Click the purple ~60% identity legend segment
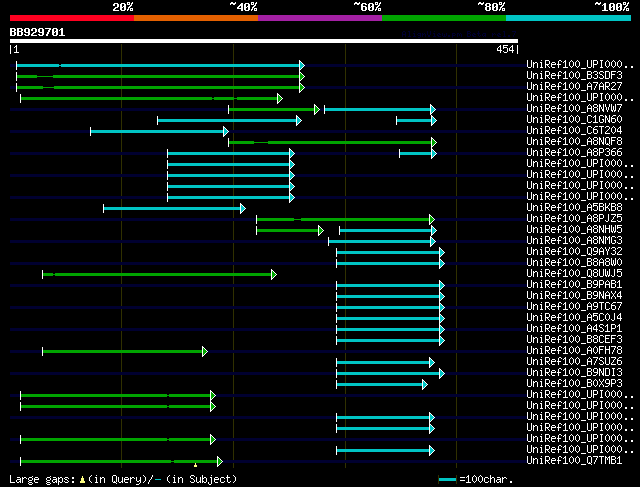The height and width of the screenshot is (487, 640). coord(320,18)
